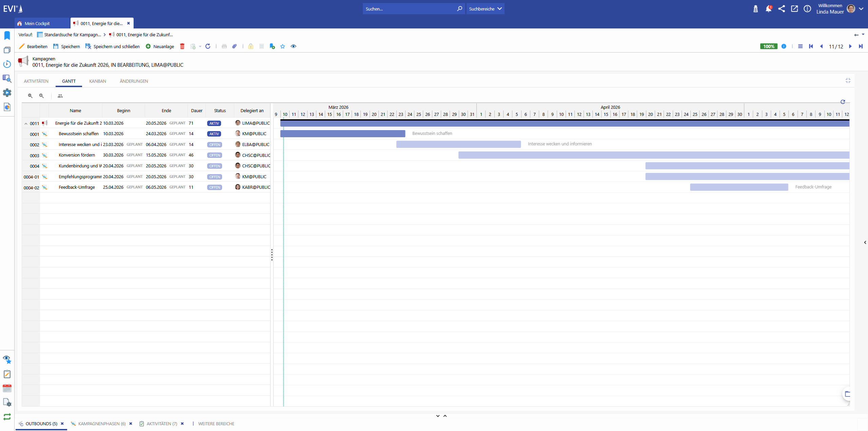The height and width of the screenshot is (431, 868).
Task: Open the KAMPAGNENPHASEN (6) bottom tab
Action: [102, 424]
